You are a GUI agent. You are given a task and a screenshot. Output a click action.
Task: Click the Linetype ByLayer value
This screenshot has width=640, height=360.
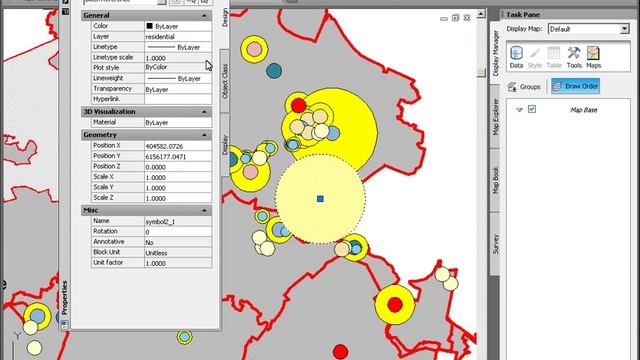coord(178,47)
